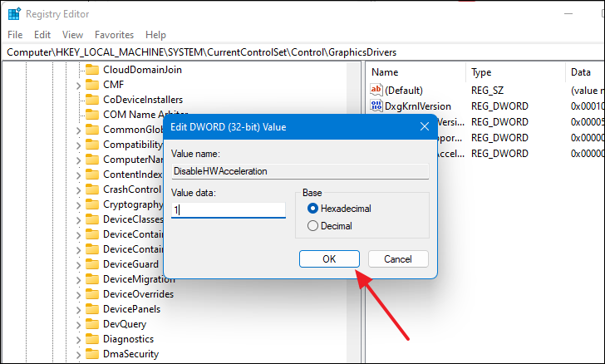
Task: Click REG_DWORD type of DxgKrnlVersion row
Action: tap(499, 106)
